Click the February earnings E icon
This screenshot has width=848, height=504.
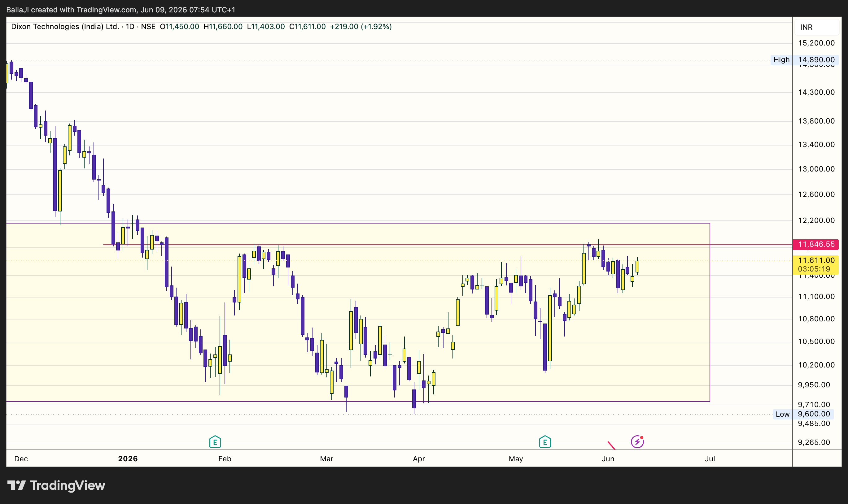point(215,442)
